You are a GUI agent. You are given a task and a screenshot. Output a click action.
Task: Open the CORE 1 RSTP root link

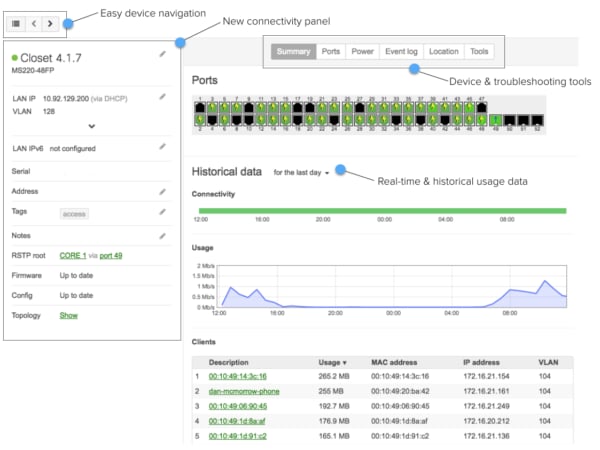tap(73, 256)
